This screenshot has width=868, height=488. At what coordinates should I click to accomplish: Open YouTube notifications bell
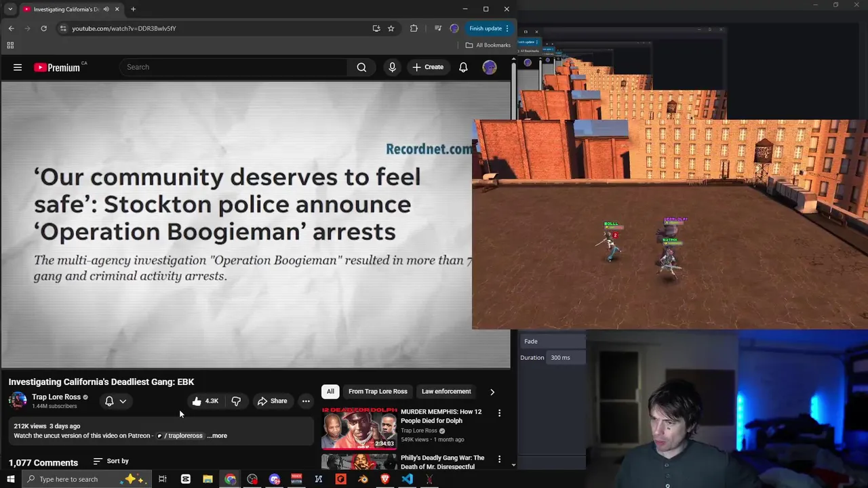[463, 67]
